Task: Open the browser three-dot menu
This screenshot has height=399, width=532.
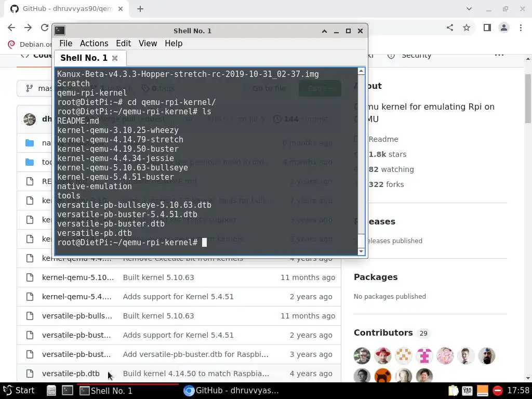Action: pos(521,28)
